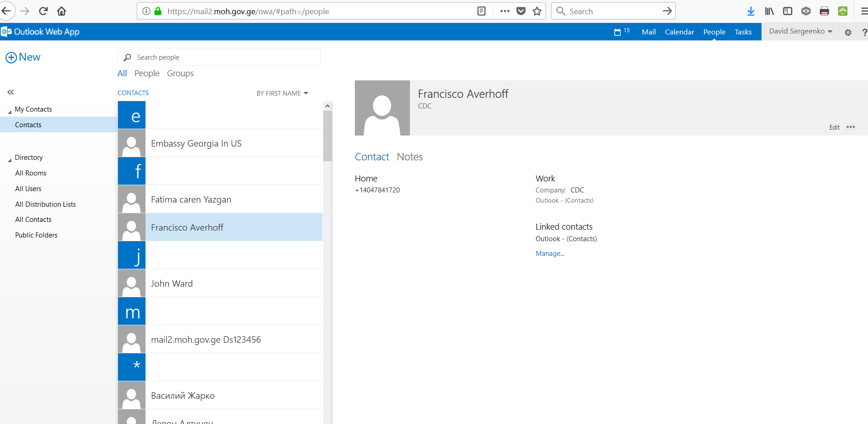Click the calendar reminders icon in header
Screen dimensions: 868x424
click(617, 32)
